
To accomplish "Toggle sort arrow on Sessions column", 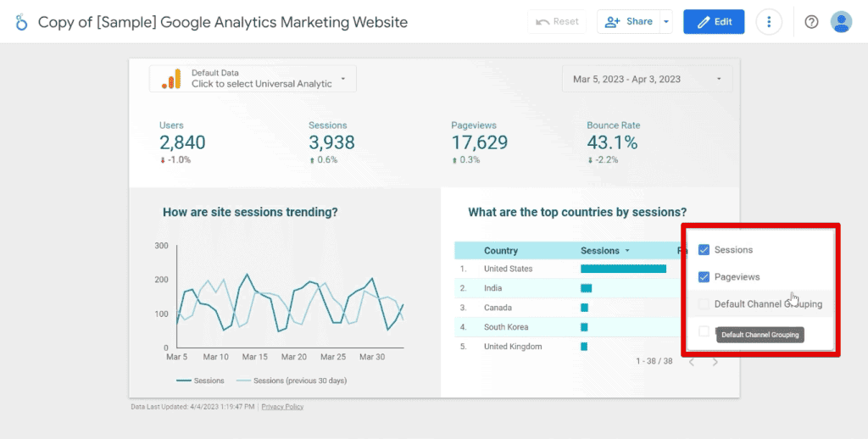I will click(x=627, y=251).
